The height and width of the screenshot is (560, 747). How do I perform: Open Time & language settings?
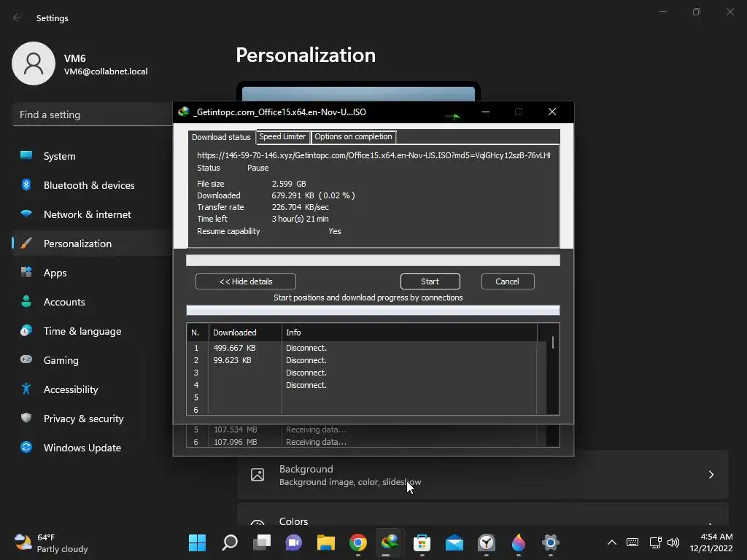point(90,331)
